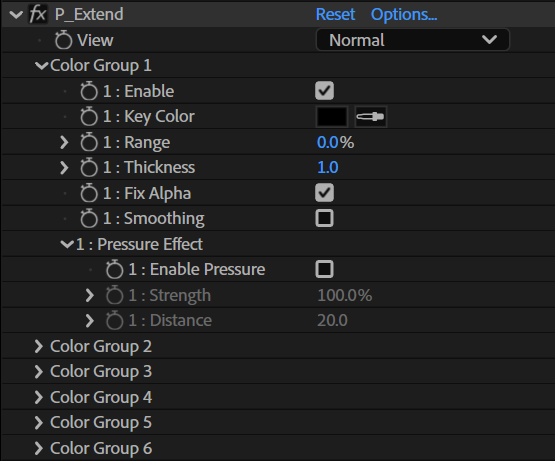The image size is (555, 461).
Task: Collapse the Color Group 1 section
Action: (41, 66)
